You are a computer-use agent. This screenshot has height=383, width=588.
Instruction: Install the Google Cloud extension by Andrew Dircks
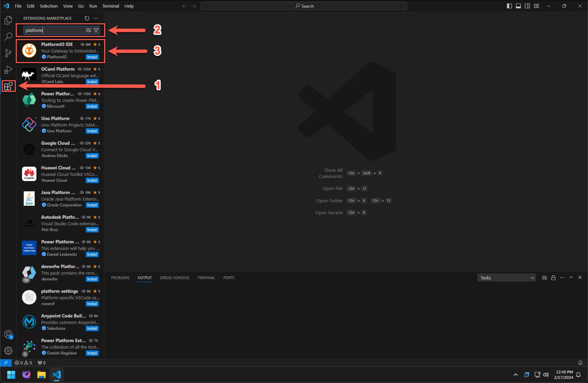coord(92,156)
